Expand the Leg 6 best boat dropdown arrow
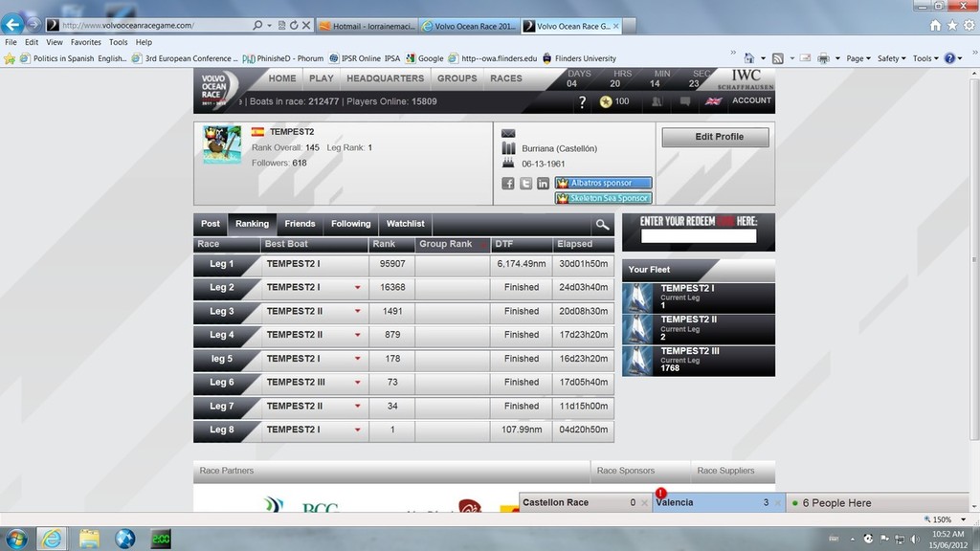The height and width of the screenshot is (551, 980). click(x=358, y=383)
